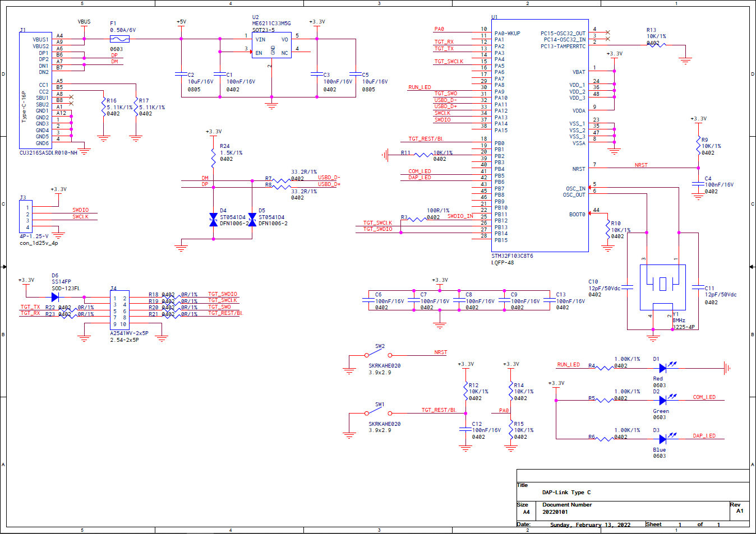Click the ME6211C33M5G part label
Viewport: 756px width, 534px height.
[271, 24]
